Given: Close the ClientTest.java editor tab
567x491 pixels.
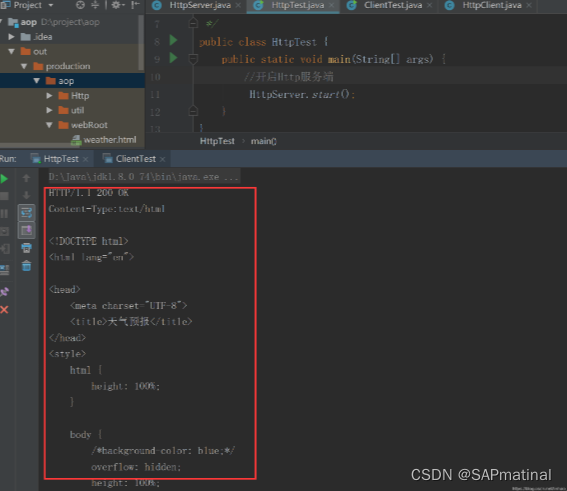Looking at the screenshot, I should pos(429,5).
